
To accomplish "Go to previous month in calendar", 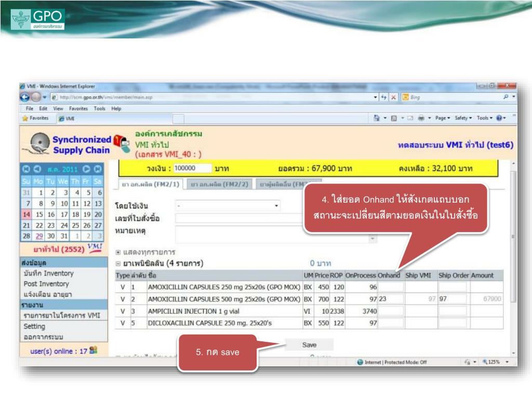I will click(x=37, y=169).
